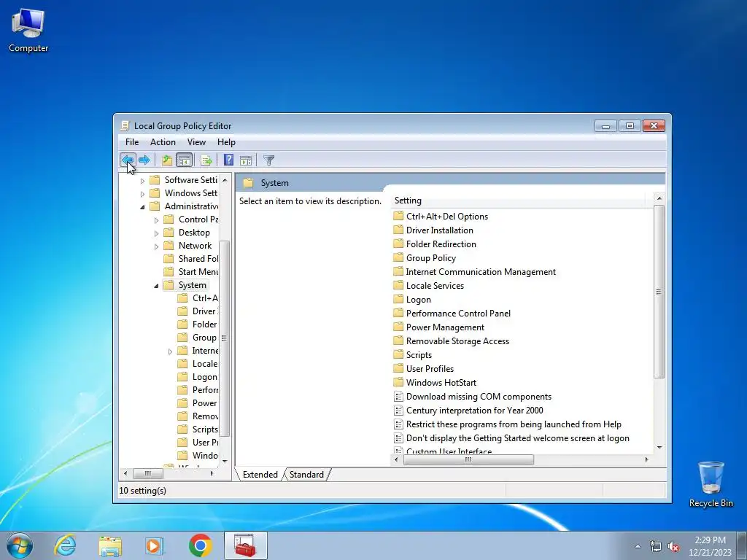Select Start Menu folder in the tree

[x=190, y=271]
